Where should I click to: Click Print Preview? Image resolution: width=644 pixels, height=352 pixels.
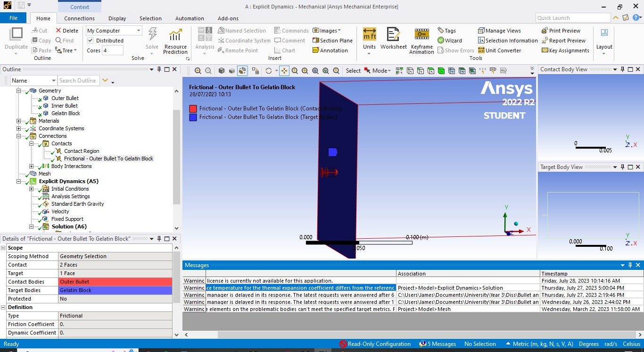click(x=561, y=31)
